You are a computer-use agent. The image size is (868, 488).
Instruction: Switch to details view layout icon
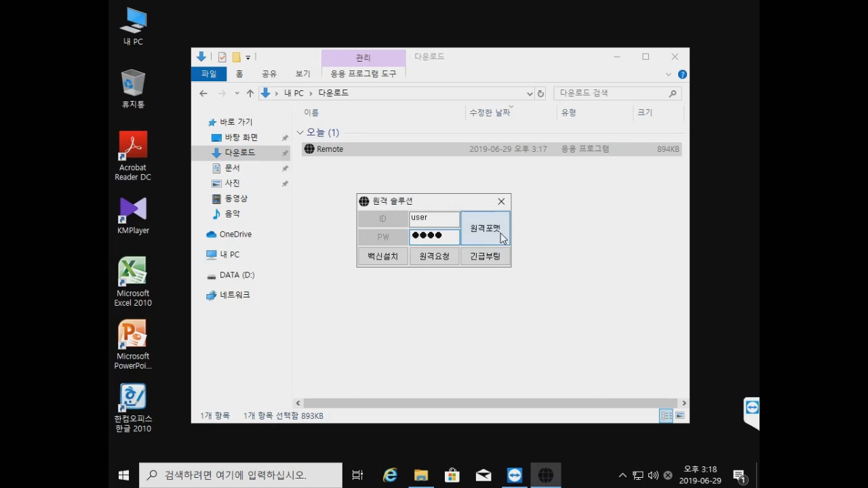(x=666, y=415)
